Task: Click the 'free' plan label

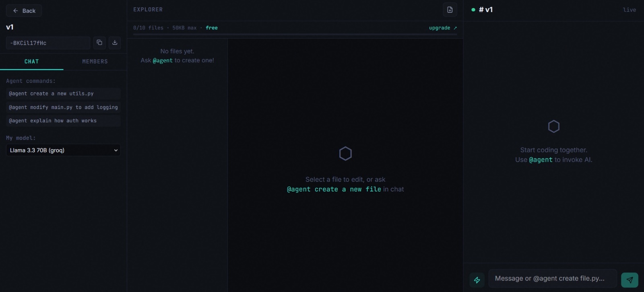Action: tap(212, 28)
